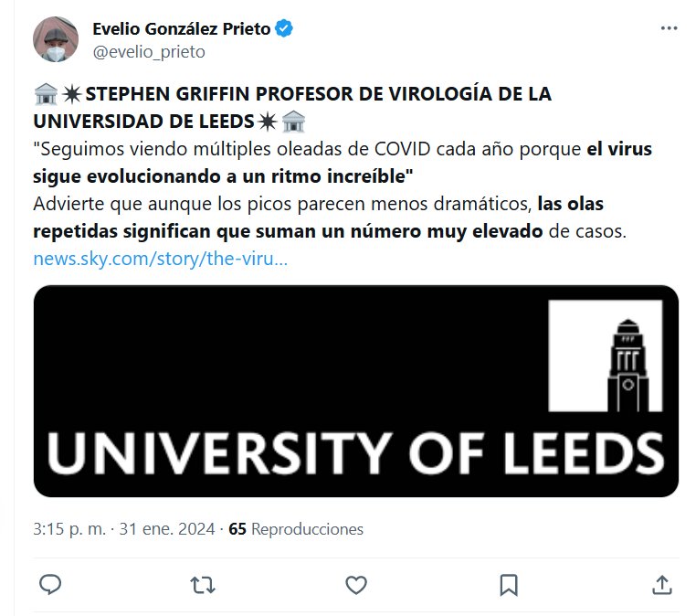Open Evelio González Prieto's profile avatar
The width and height of the screenshot is (696, 616).
tap(57, 39)
